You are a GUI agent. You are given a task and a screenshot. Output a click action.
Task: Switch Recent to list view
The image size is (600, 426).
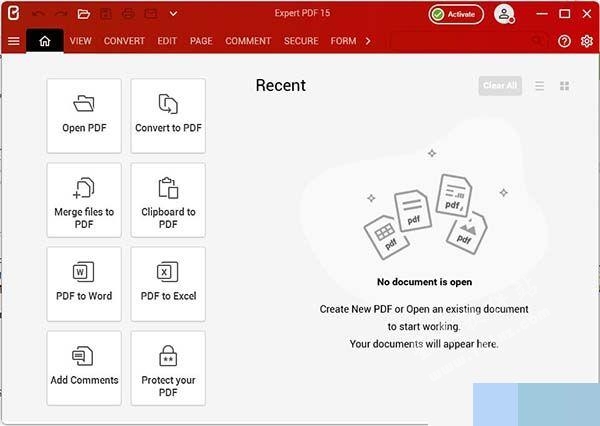540,86
